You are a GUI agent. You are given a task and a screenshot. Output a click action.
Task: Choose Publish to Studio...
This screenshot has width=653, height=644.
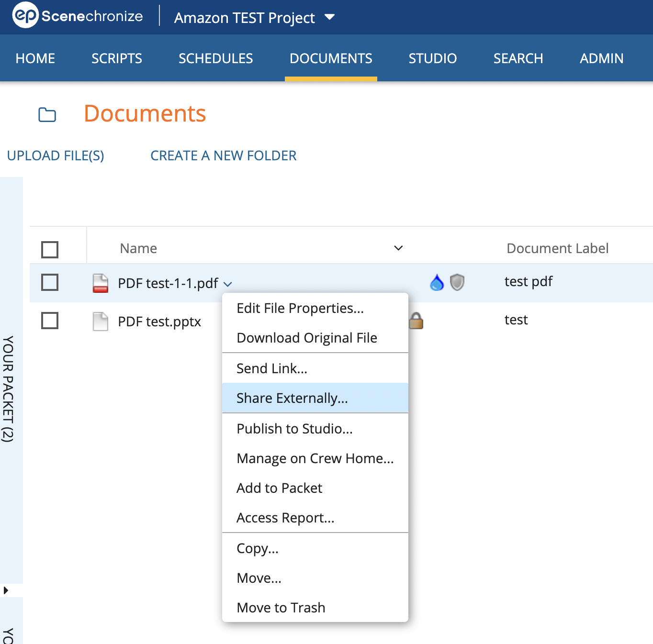tap(315, 429)
